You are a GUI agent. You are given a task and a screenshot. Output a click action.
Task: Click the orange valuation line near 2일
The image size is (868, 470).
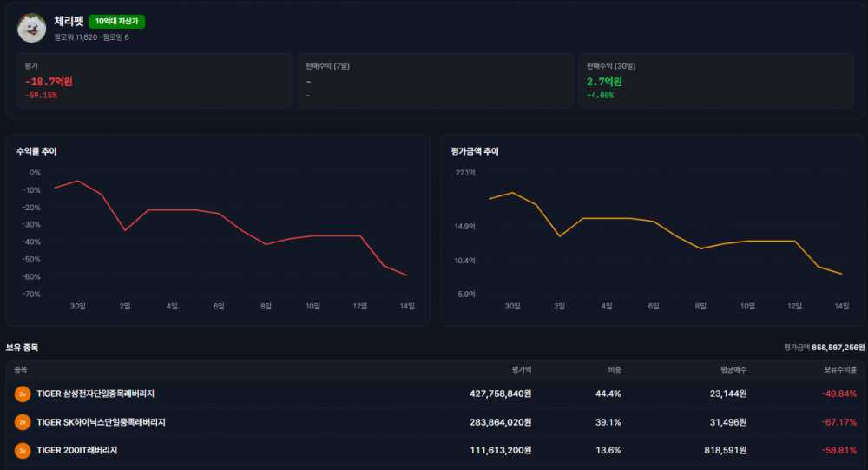(560, 236)
